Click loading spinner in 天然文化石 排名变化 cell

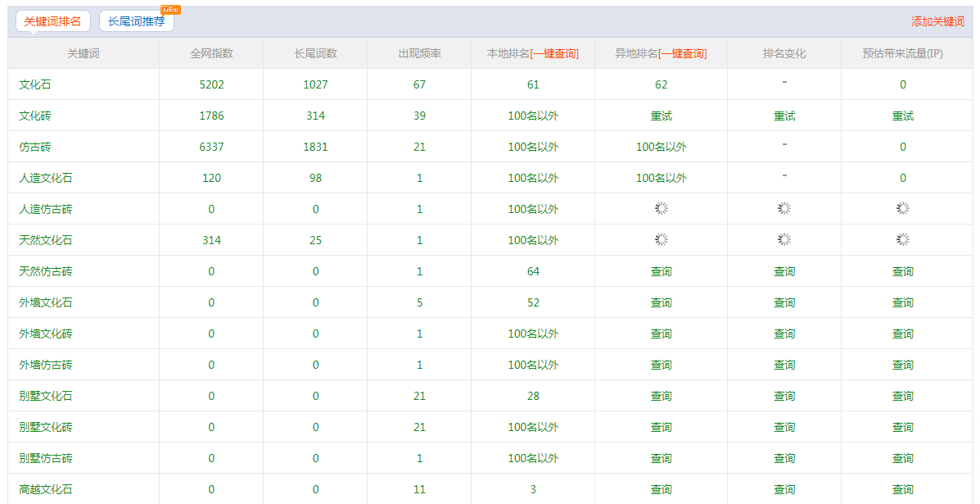point(784,239)
